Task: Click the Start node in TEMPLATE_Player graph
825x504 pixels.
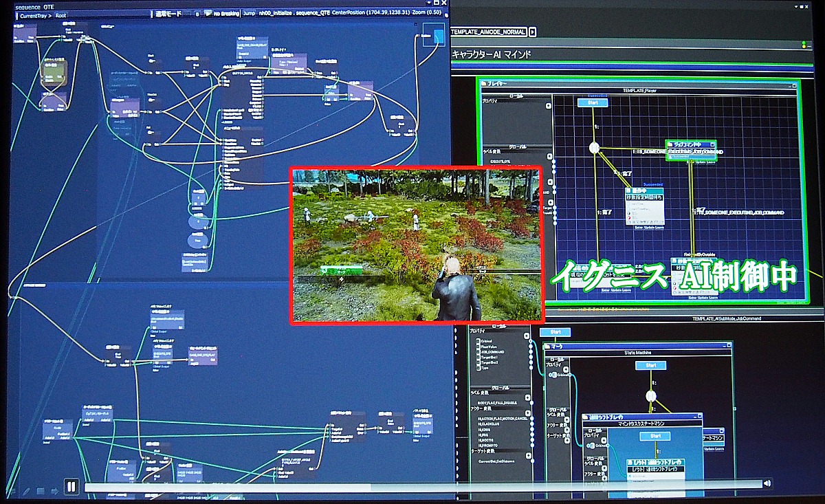Action: coord(592,102)
